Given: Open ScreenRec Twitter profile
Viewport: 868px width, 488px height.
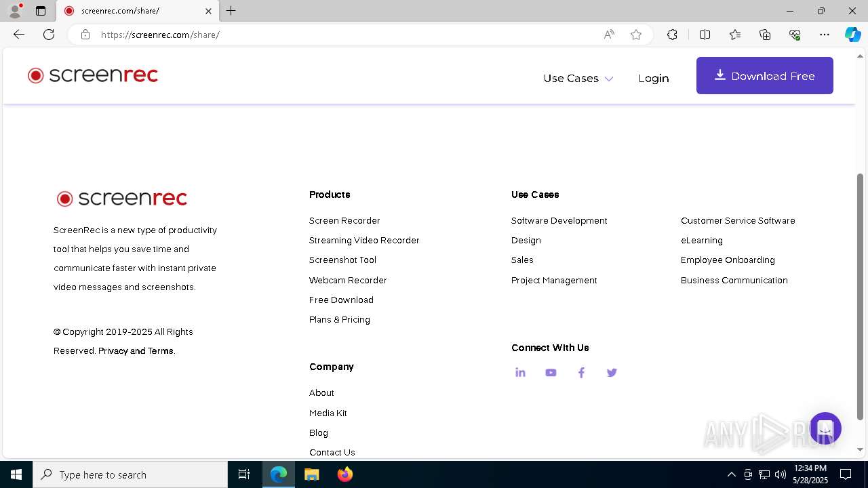Looking at the screenshot, I should click(612, 373).
